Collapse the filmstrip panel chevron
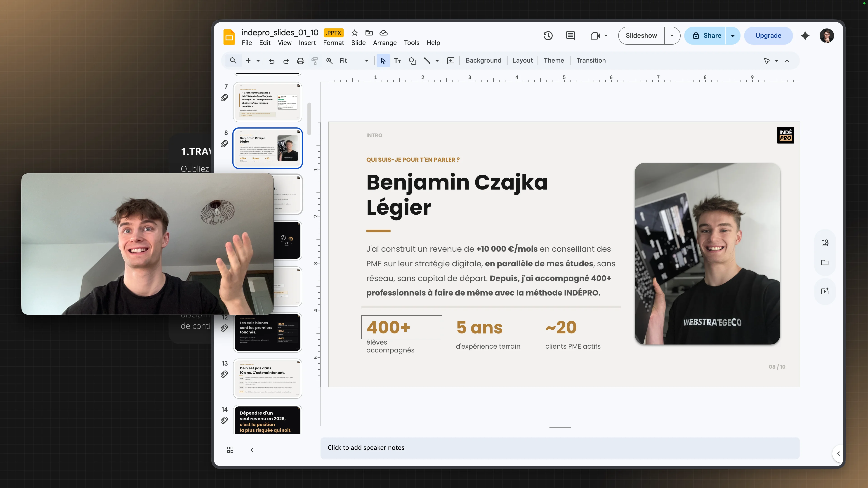 tap(252, 450)
